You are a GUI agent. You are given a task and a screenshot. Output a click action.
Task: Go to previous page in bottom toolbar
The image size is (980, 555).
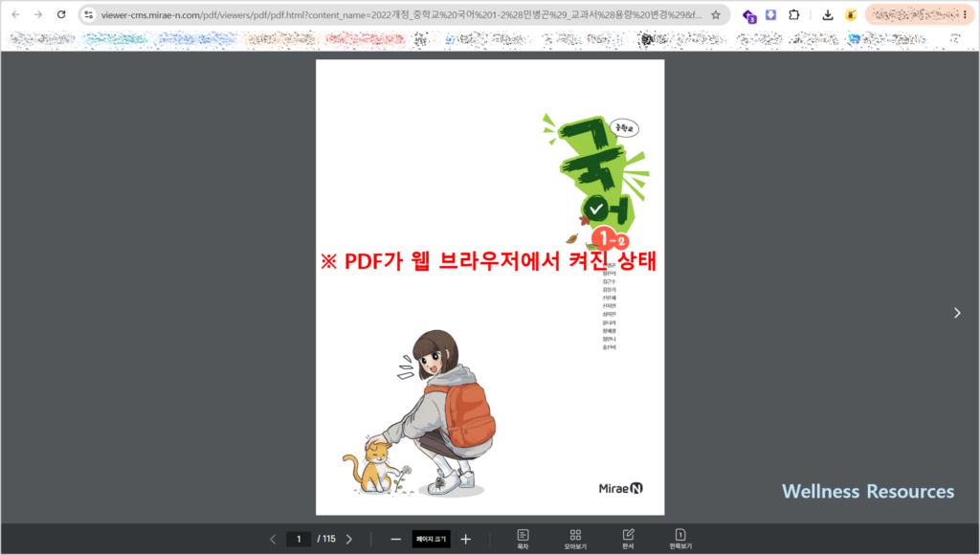(x=273, y=539)
